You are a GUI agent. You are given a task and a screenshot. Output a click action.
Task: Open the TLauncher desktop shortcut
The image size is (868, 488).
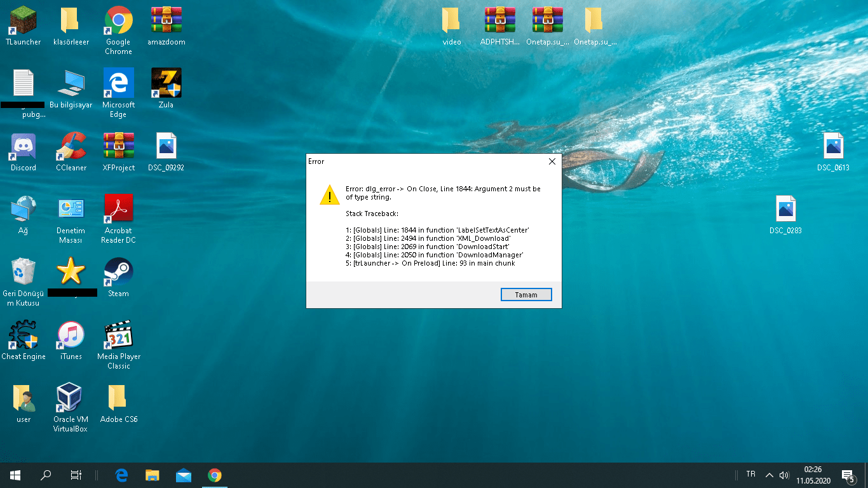pos(23,27)
